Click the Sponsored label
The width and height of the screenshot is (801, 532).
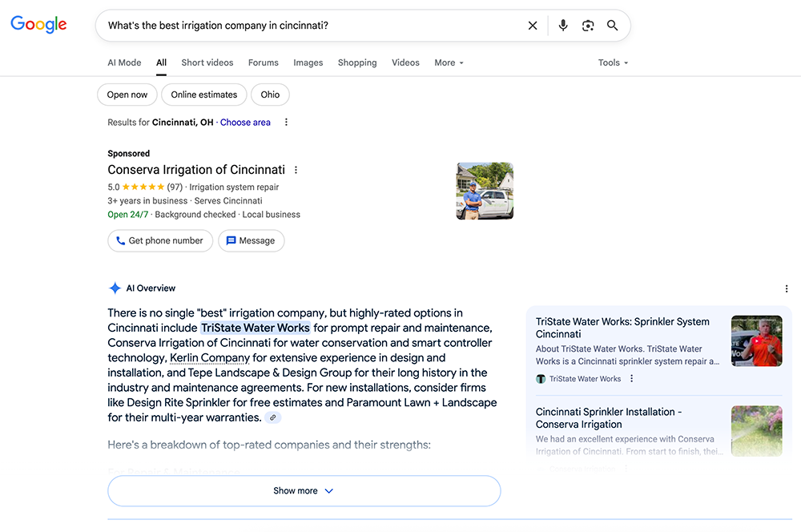point(129,153)
